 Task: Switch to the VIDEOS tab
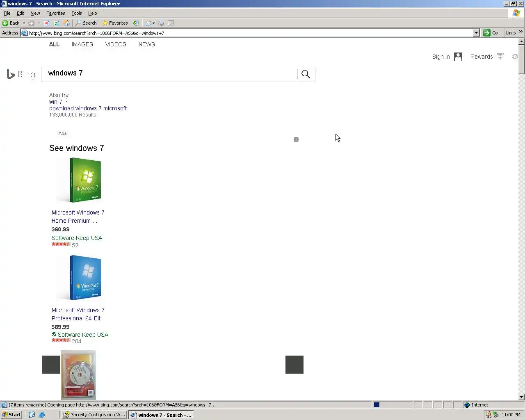click(116, 44)
